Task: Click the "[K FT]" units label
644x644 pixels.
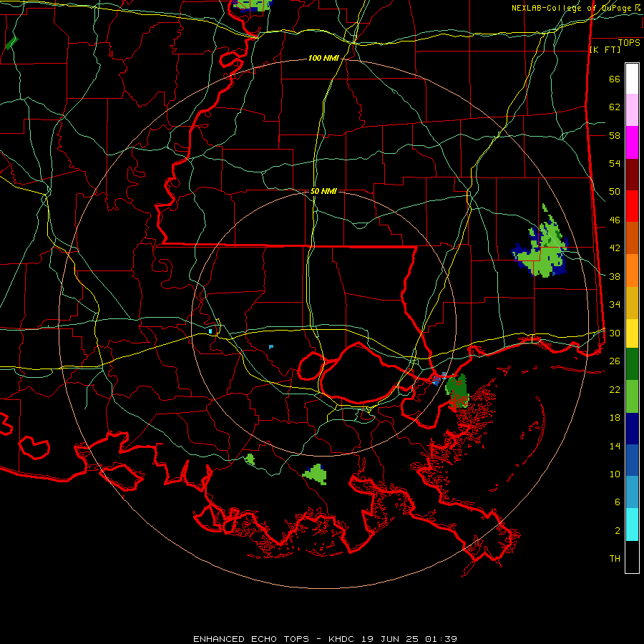Action: pos(605,49)
